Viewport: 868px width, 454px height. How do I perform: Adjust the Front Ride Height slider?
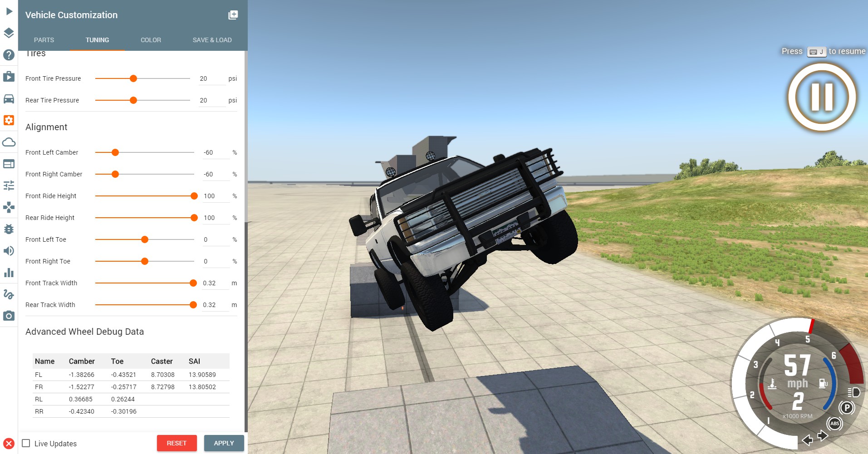[x=145, y=196]
